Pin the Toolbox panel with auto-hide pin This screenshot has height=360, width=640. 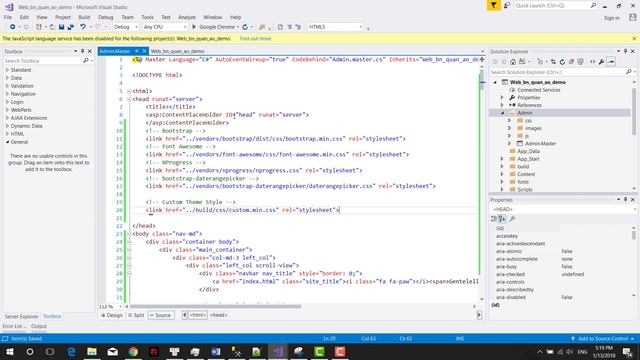82,51
